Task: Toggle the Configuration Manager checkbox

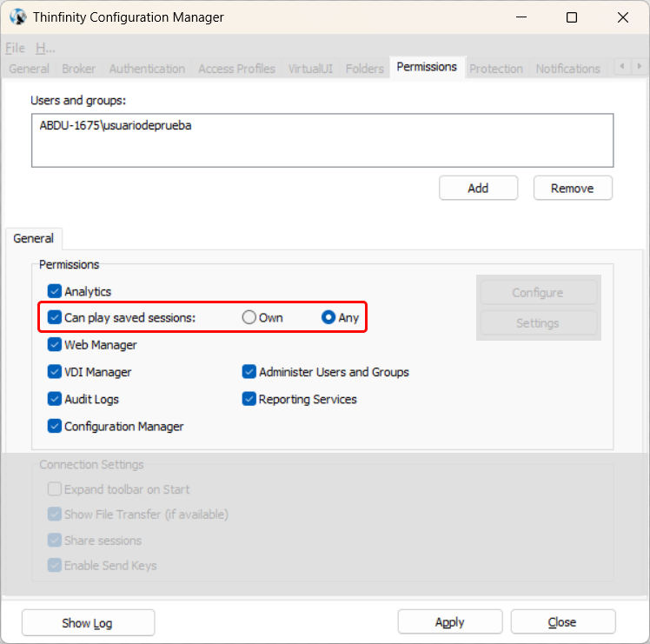Action: [x=54, y=426]
